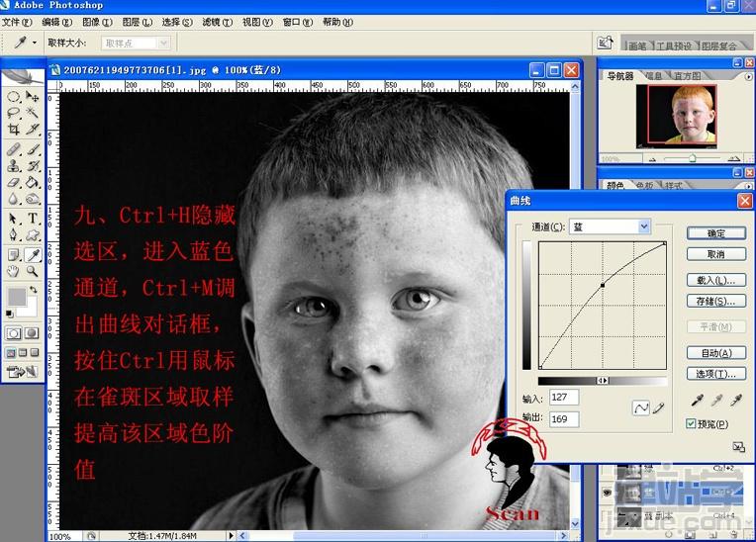Select the Eraser tool
The image size is (756, 542).
tap(14, 183)
